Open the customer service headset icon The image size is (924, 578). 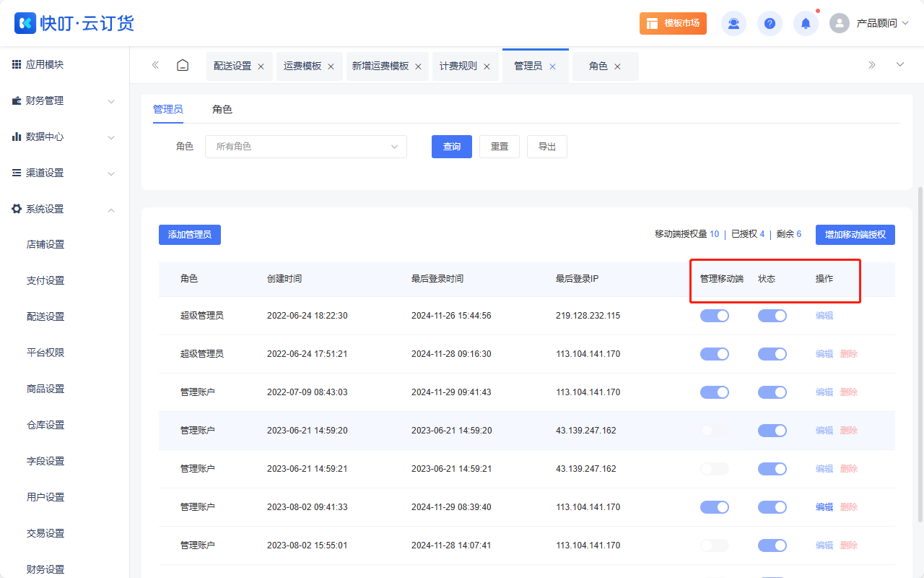733,23
